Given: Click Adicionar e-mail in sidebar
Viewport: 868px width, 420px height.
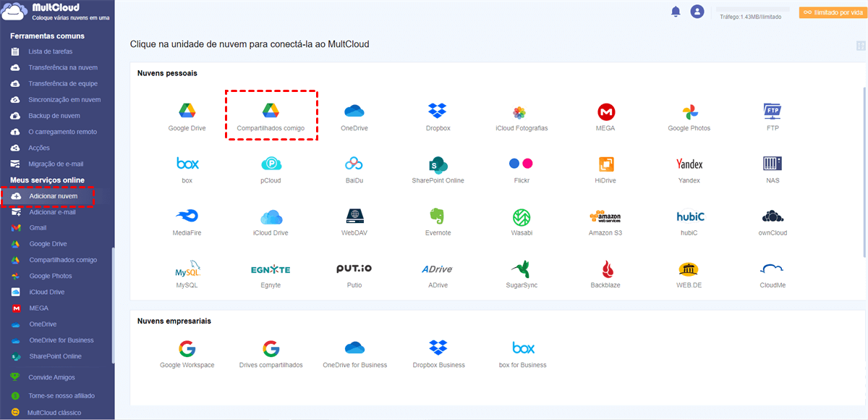Looking at the screenshot, I should click(52, 212).
